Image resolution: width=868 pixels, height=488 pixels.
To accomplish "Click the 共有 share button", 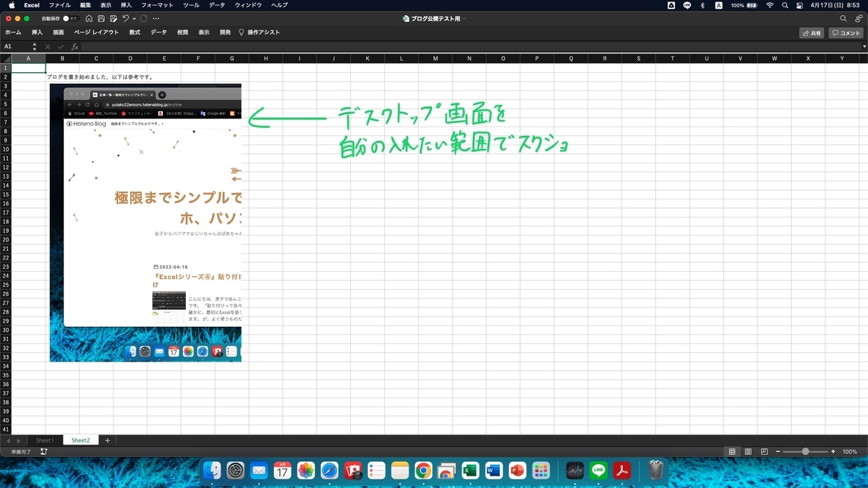I will click(x=811, y=32).
